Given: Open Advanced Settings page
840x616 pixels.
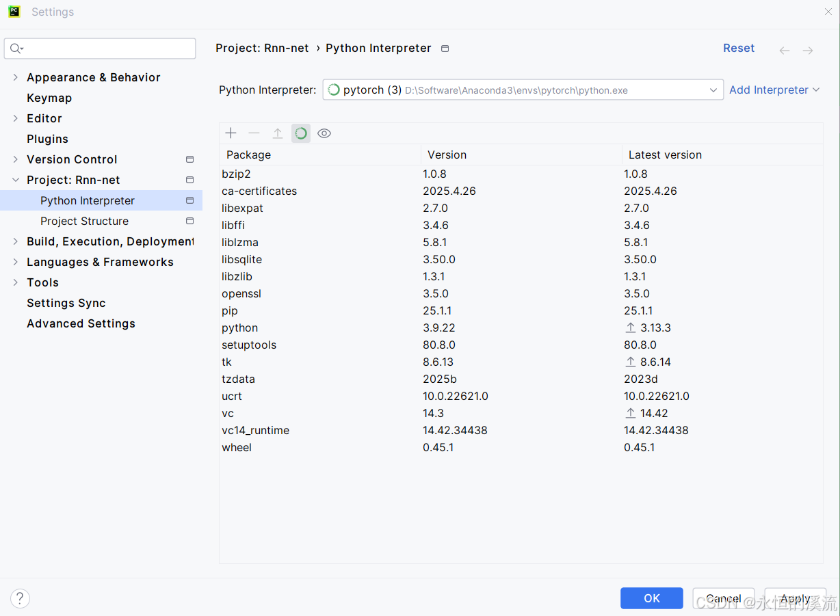Looking at the screenshot, I should click(x=81, y=323).
